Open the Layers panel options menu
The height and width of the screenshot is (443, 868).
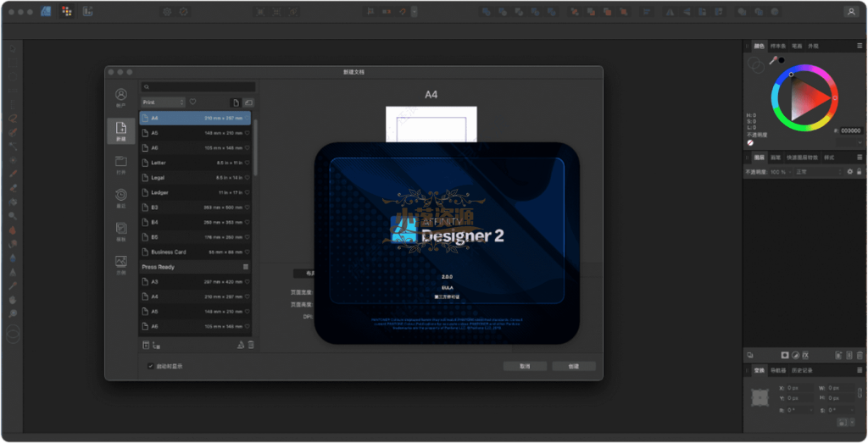click(860, 158)
